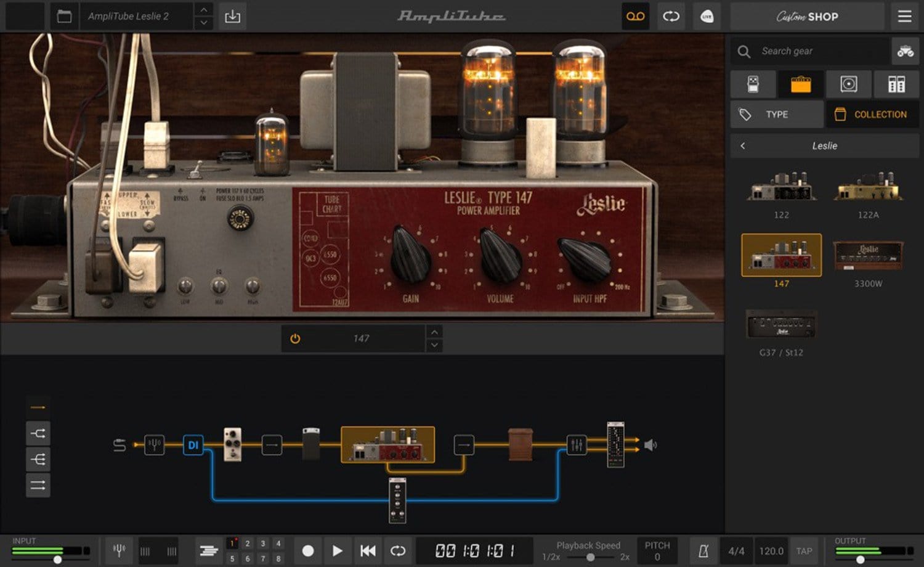Open the Custom Shop

tap(807, 17)
